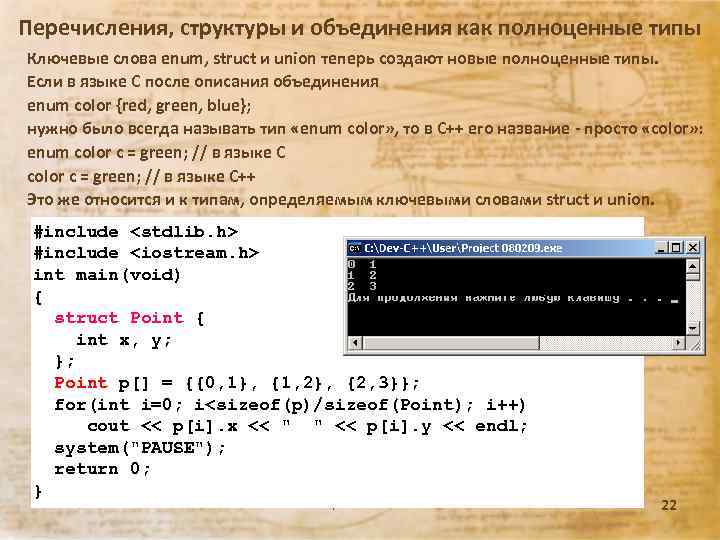Maximize the Project 080209.exe console window
720x540 pixels.
click(676, 248)
